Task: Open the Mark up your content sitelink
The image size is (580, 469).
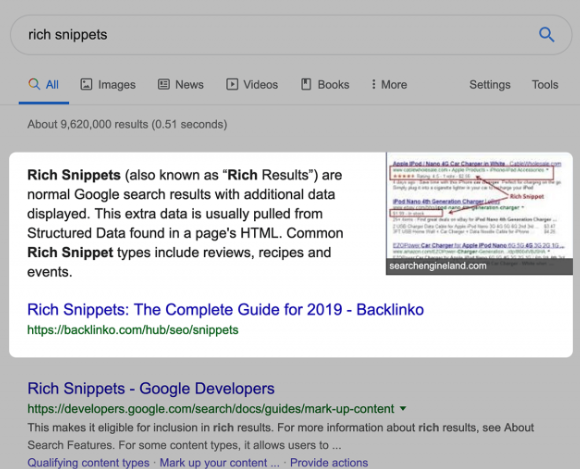Action: point(219,463)
